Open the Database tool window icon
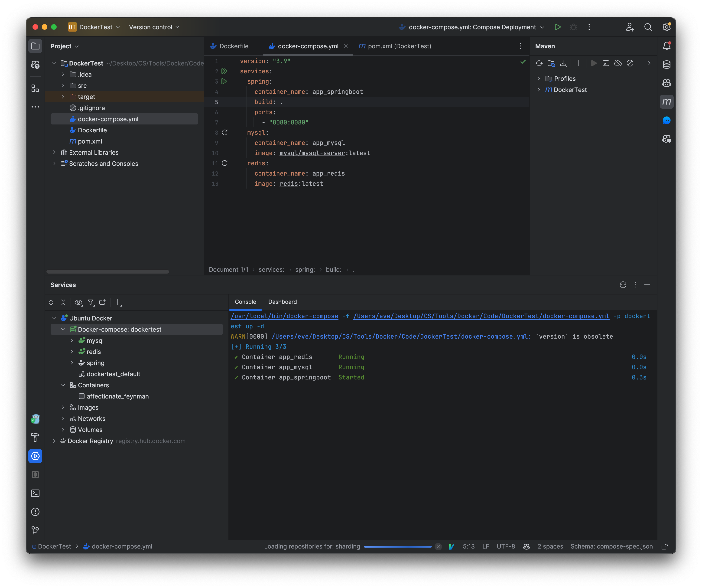Screen dimensions: 702x588 coord(666,65)
